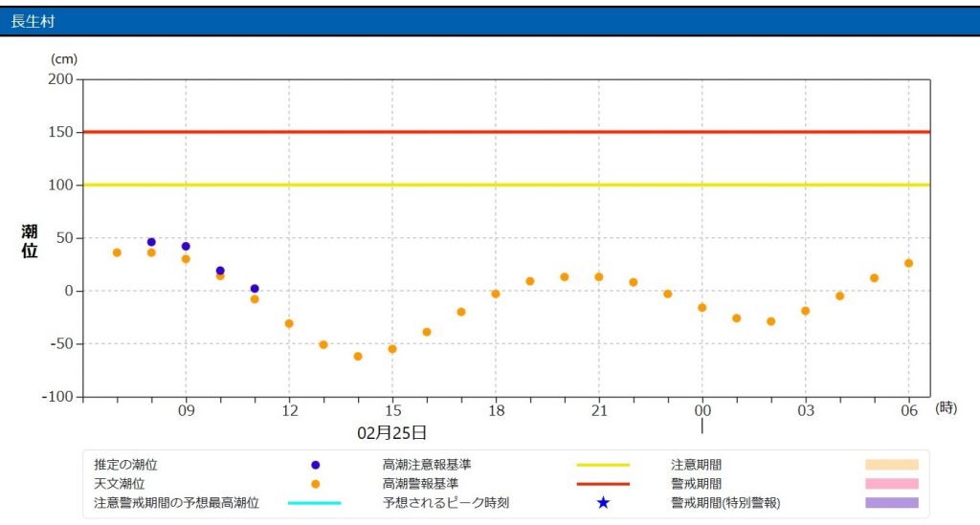Click the blue star icon for 予想されるピーク時刻

click(x=603, y=502)
